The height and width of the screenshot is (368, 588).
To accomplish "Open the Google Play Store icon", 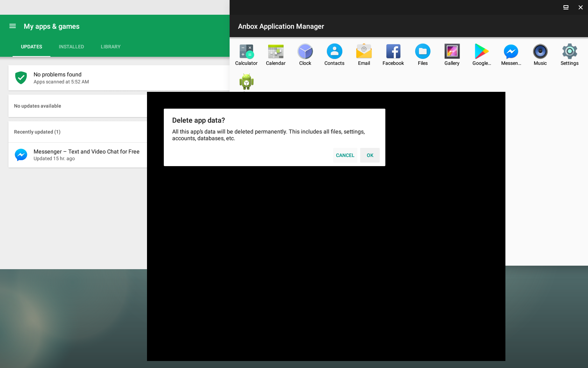I will 482,52.
